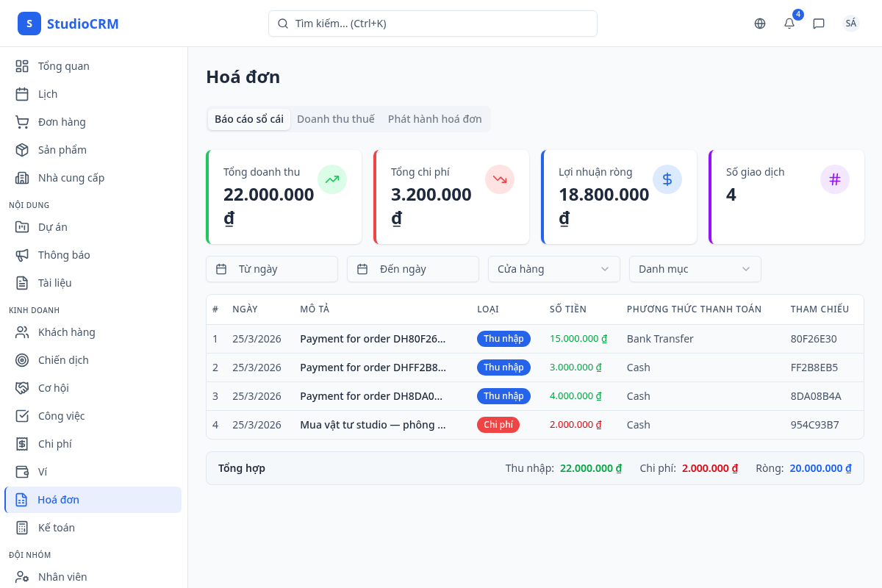The height and width of the screenshot is (588, 882).
Task: Click the Tổng chi phí trend-down icon
Action: (x=500, y=179)
